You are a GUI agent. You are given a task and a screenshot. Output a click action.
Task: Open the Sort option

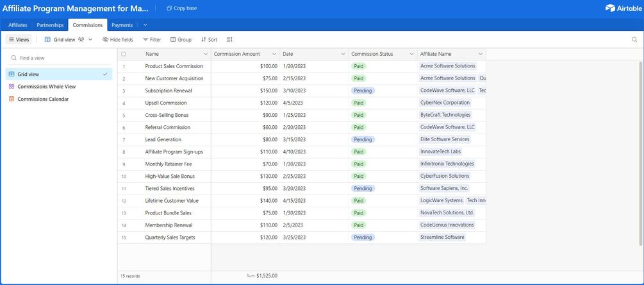pyautogui.click(x=209, y=40)
